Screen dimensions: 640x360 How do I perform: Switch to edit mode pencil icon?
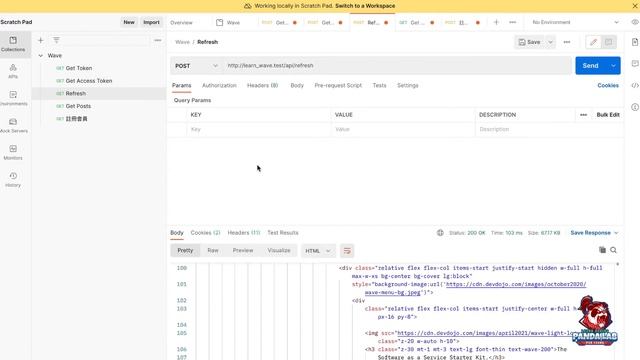(x=593, y=42)
